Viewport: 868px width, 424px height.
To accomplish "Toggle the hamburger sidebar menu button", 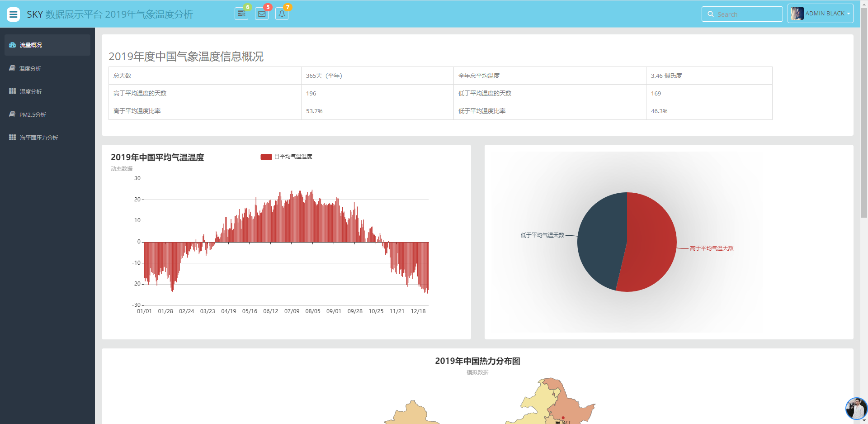I will click(14, 14).
